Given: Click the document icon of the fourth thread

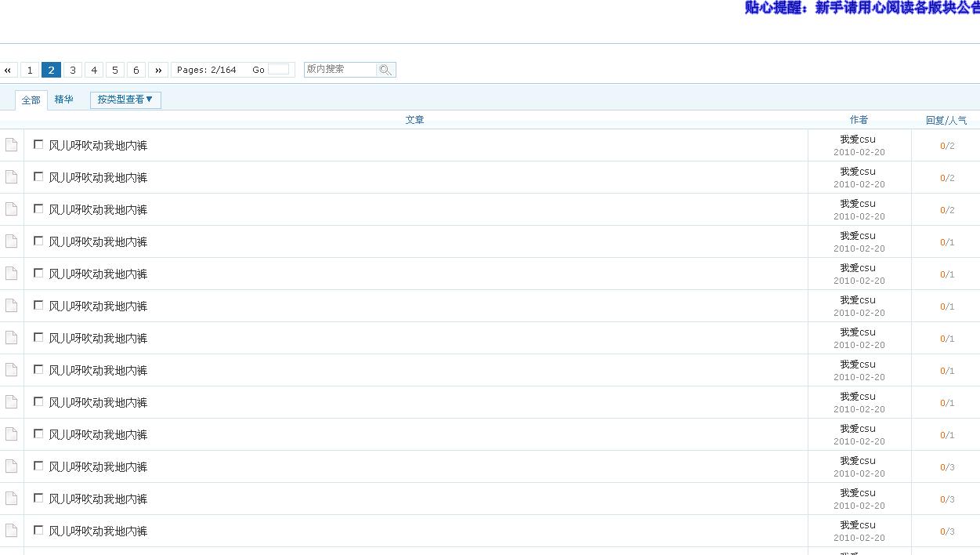Looking at the screenshot, I should click(x=11, y=241).
